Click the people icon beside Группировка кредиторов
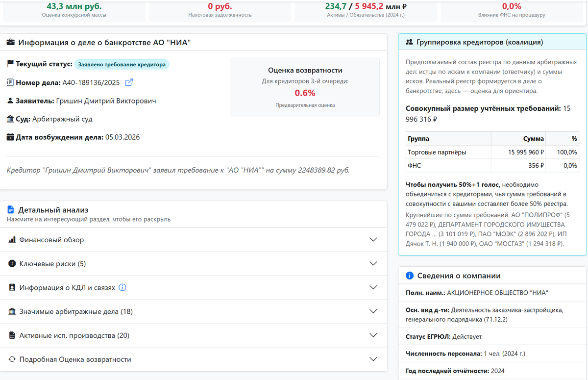588x380 pixels. [410, 42]
